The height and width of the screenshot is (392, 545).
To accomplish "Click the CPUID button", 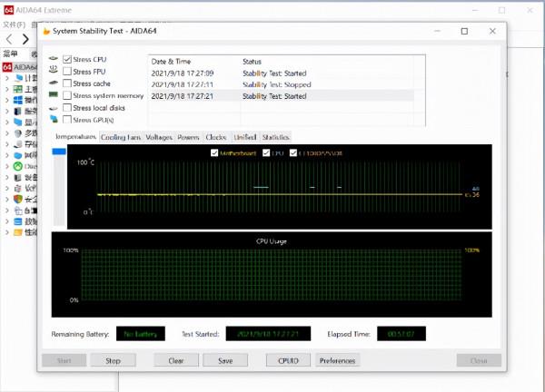I will click(x=287, y=360).
